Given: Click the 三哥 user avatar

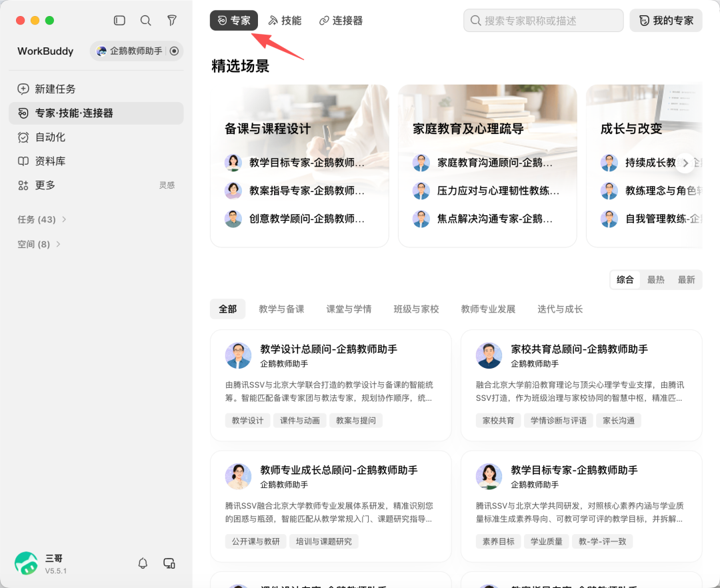Looking at the screenshot, I should point(26,563).
